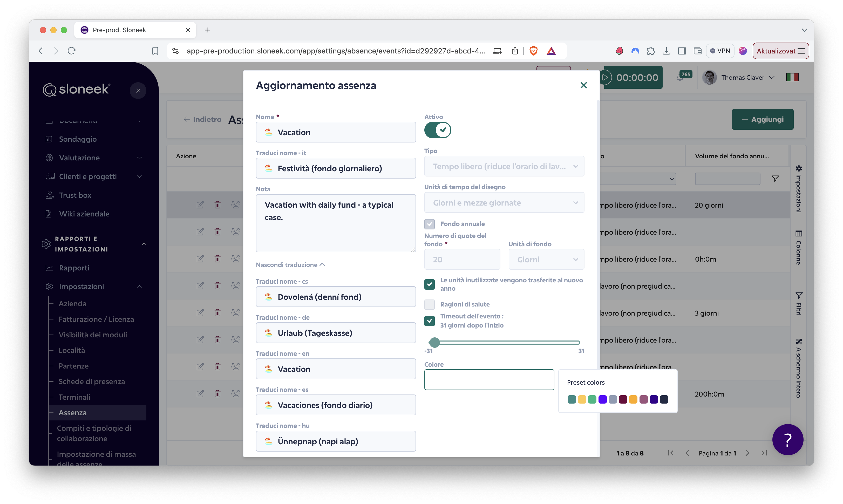Open Sondaggio in the sidebar
The height and width of the screenshot is (504, 843).
click(77, 139)
